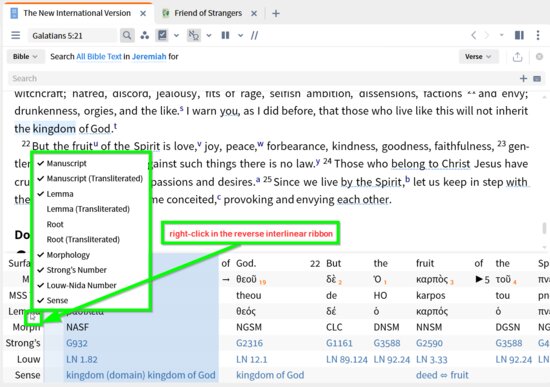Click the gray circle close search icon

(x=539, y=56)
